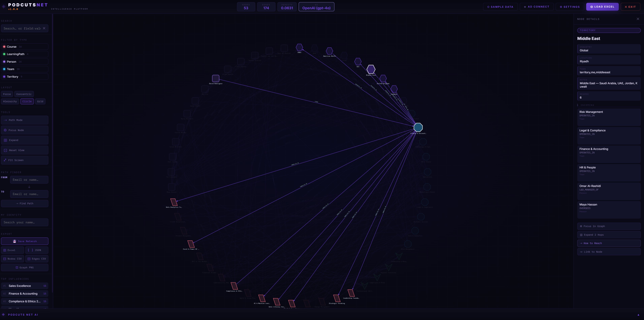Select the Americas North hexagon node
Image resolution: width=644 pixels, height=320 pixels.
[x=329, y=51]
